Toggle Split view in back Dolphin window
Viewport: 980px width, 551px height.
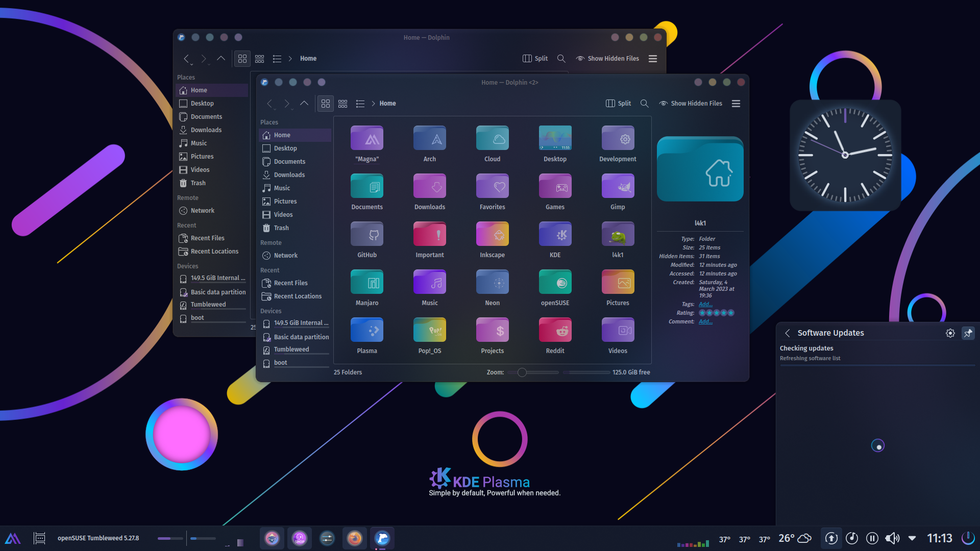click(535, 59)
